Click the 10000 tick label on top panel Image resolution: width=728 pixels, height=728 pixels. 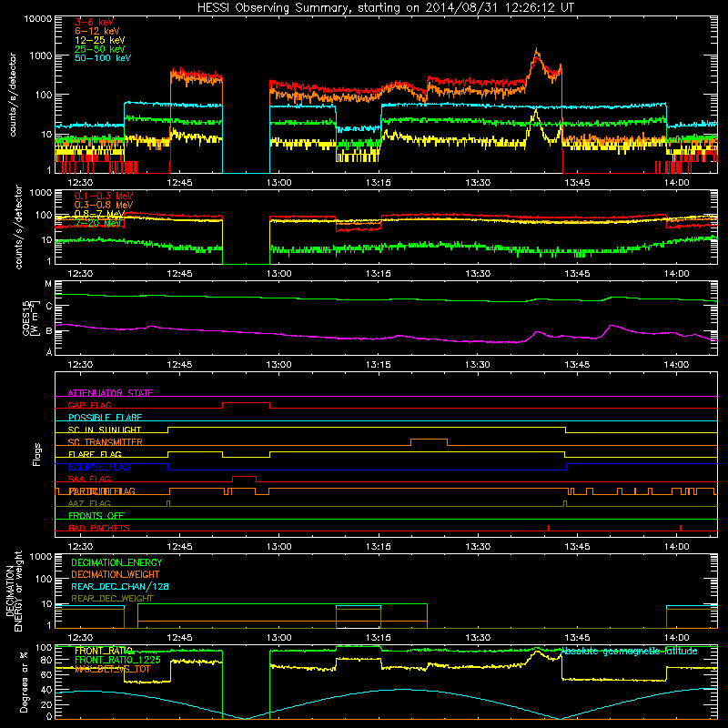pyautogui.click(x=38, y=19)
